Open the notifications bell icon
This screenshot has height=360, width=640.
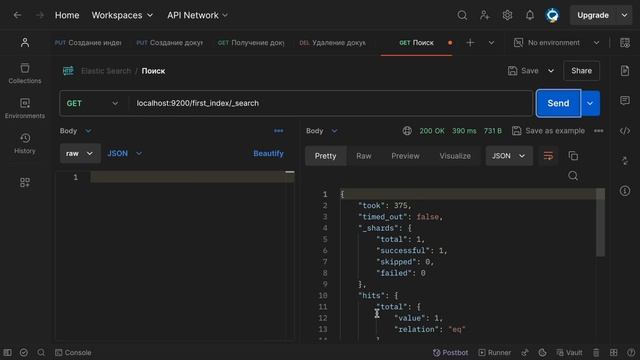coord(529,15)
